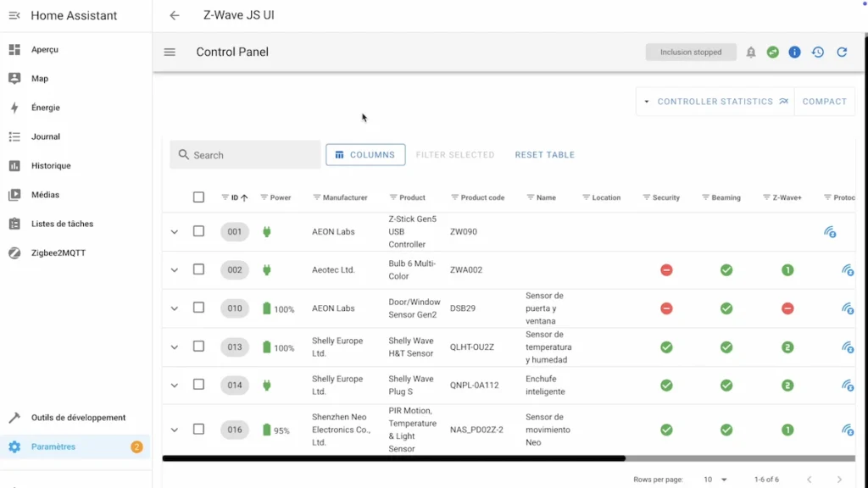Click the Reset Table button
This screenshot has width=868, height=488.
click(x=545, y=155)
